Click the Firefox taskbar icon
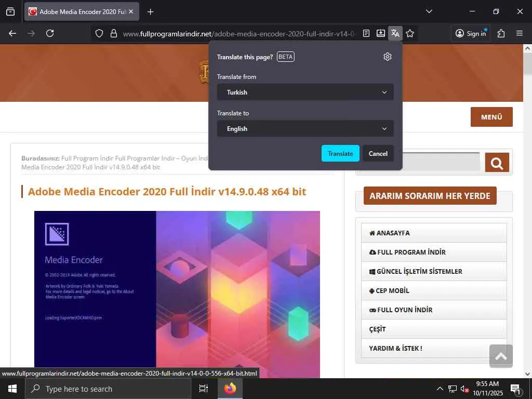 (x=230, y=389)
